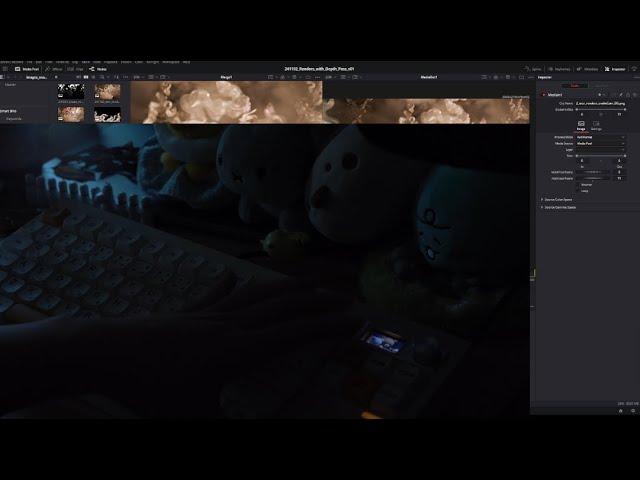Open the media pool sort options

(x=116, y=77)
